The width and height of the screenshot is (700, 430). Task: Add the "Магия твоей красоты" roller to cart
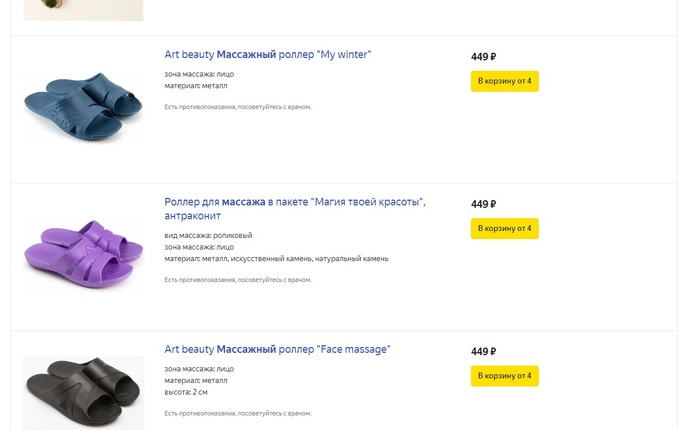click(x=504, y=228)
